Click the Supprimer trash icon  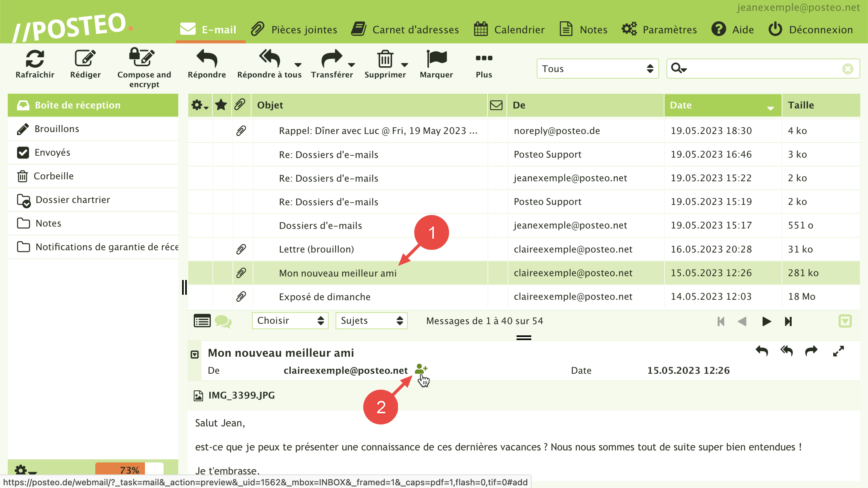385,59
